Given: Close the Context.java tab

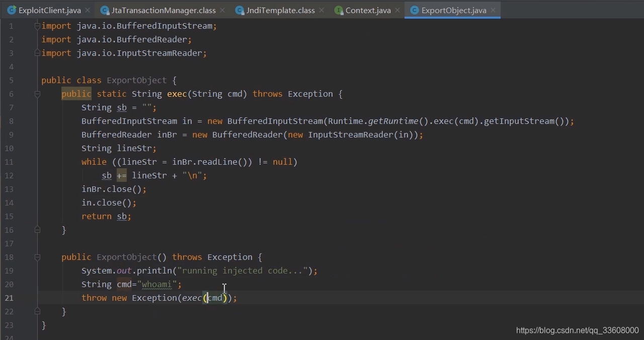Looking at the screenshot, I should 397,10.
